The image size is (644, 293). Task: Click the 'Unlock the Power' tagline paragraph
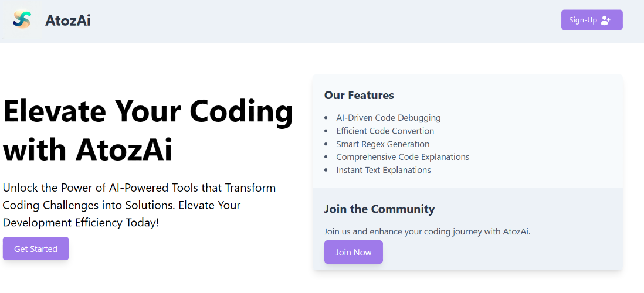tap(139, 205)
